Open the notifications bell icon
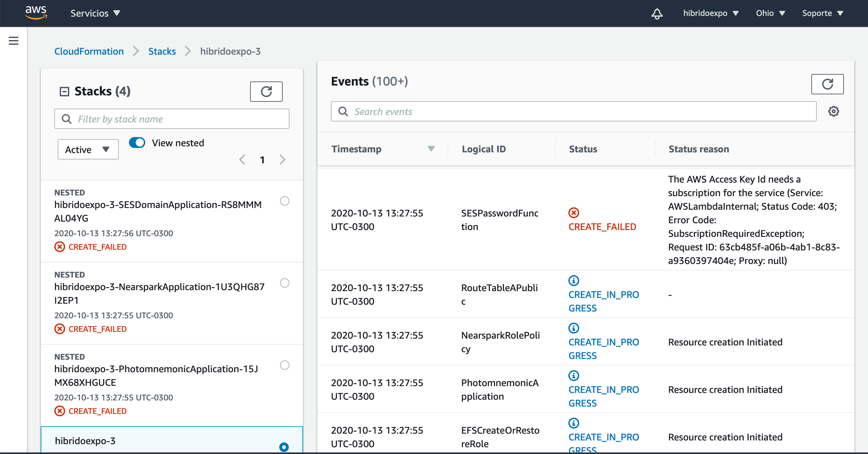The image size is (868, 454). point(657,13)
